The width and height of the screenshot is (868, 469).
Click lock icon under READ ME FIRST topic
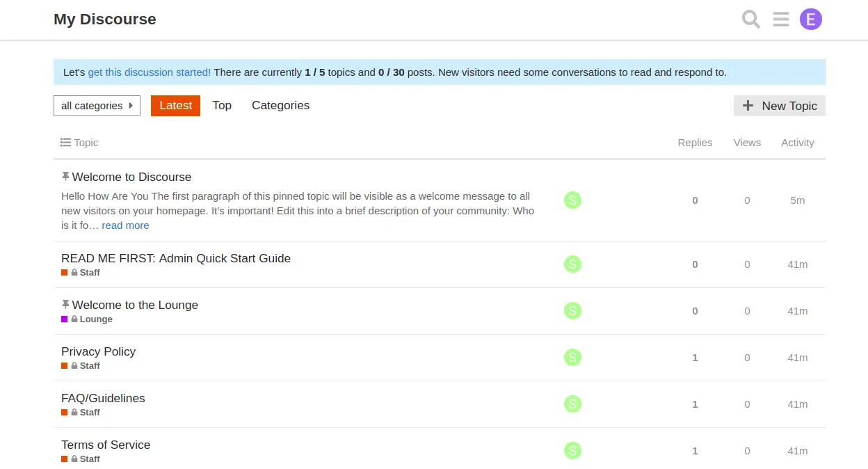coord(74,273)
